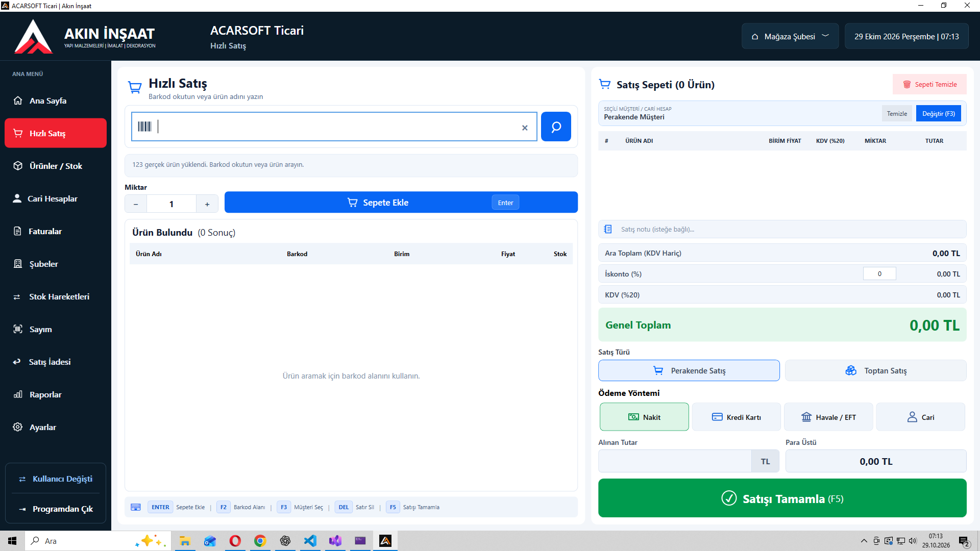Go to Cari Hesaplar
The height and width of the screenshot is (551, 980).
[56, 198]
